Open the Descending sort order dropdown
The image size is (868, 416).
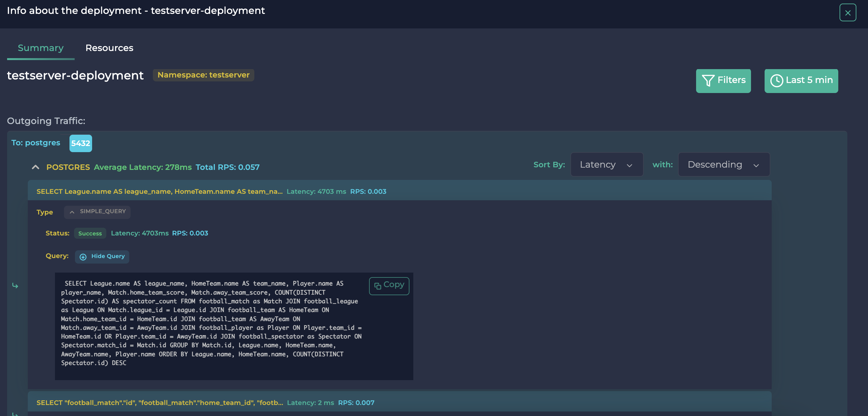[x=724, y=164]
